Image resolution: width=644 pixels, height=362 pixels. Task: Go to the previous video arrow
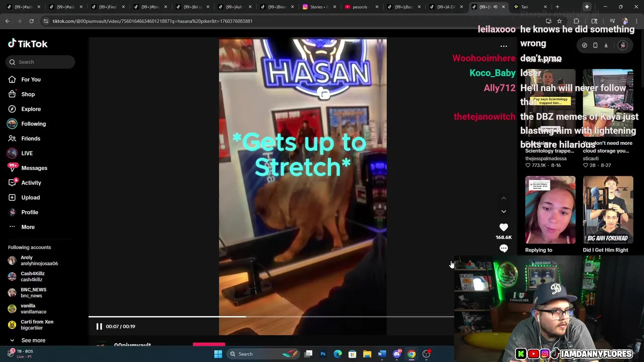tap(504, 199)
